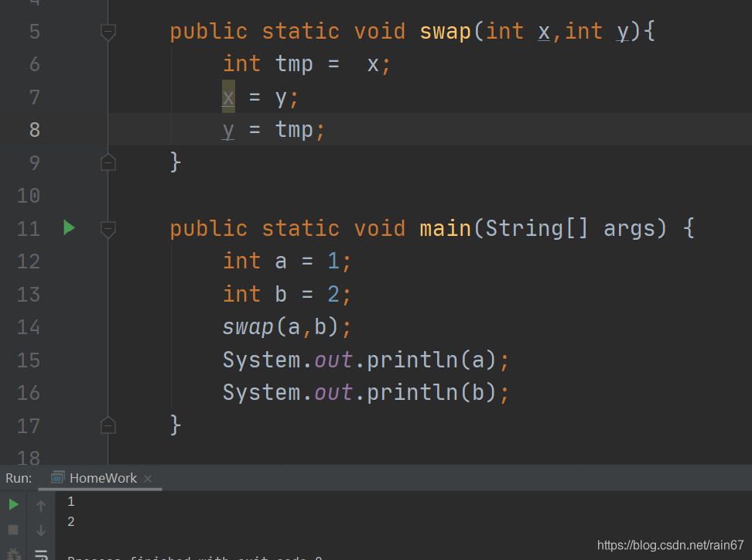The image size is (752, 560).
Task: Click main method name on line 11
Action: click(445, 228)
